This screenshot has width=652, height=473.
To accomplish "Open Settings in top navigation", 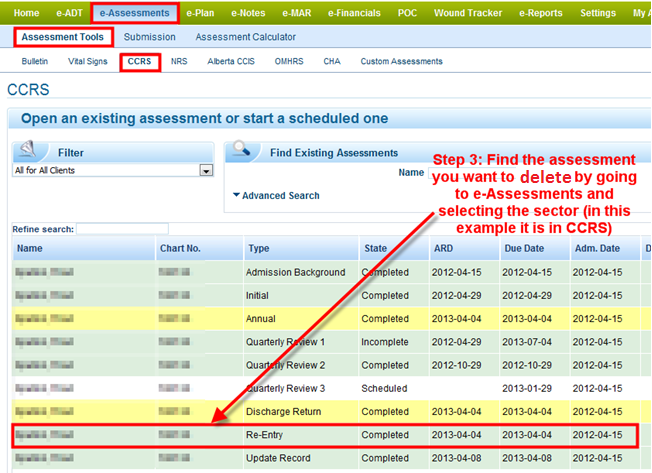I will pyautogui.click(x=598, y=13).
